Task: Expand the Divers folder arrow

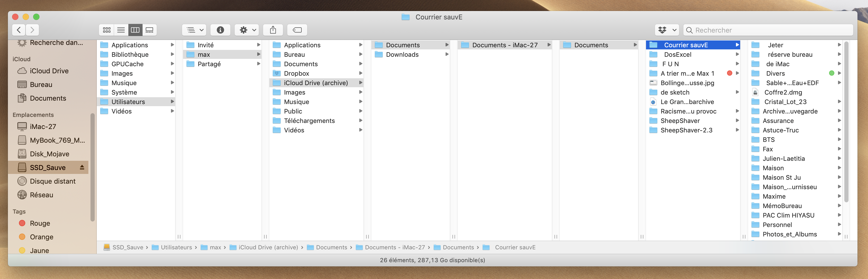Action: pos(839,73)
